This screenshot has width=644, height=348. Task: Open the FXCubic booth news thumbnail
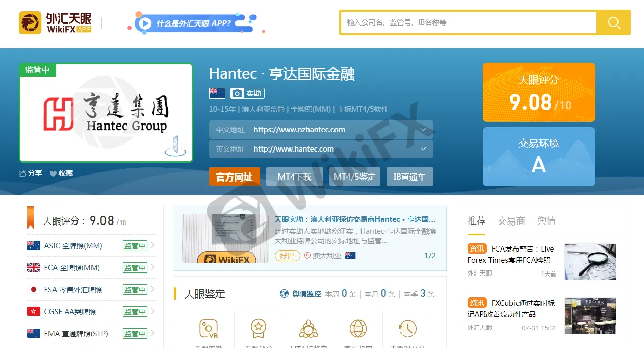590,316
